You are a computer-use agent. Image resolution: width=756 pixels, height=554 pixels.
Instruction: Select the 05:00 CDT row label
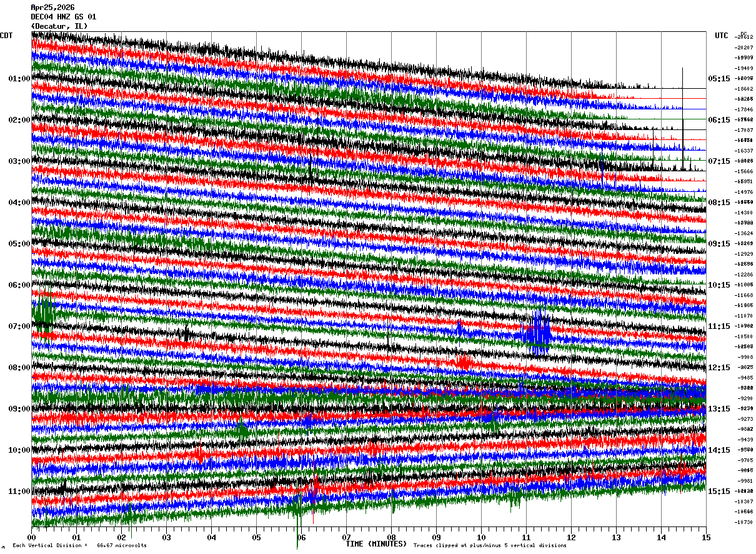tap(19, 244)
